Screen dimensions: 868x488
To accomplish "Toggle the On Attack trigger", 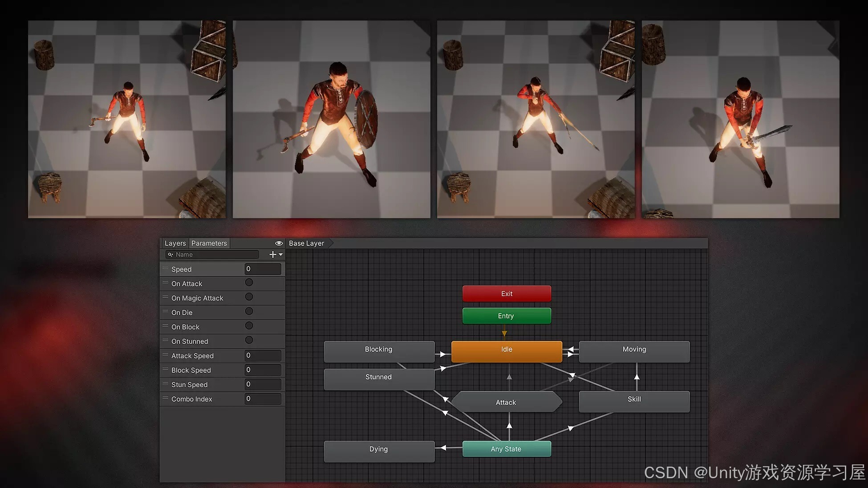I will [x=248, y=282].
